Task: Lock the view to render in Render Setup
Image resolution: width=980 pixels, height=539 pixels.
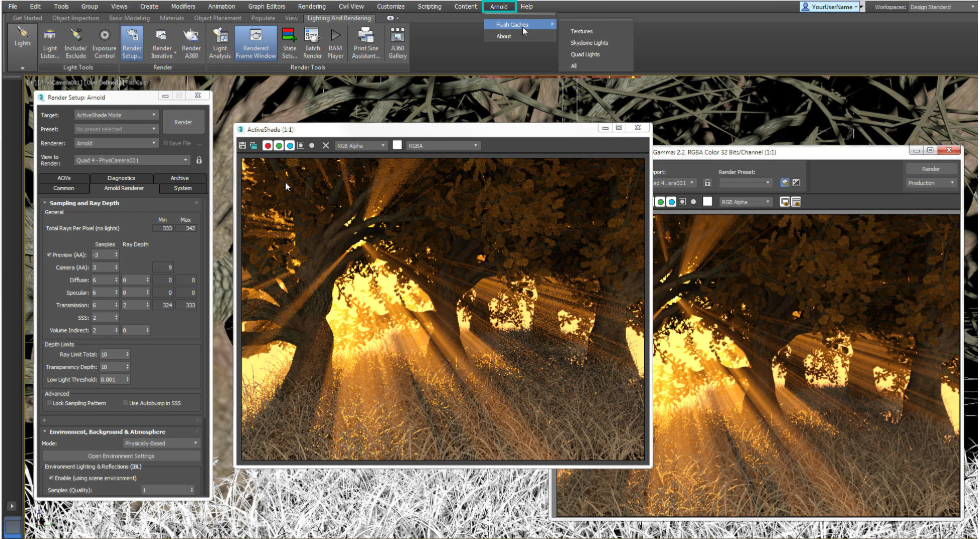Action: 199,160
